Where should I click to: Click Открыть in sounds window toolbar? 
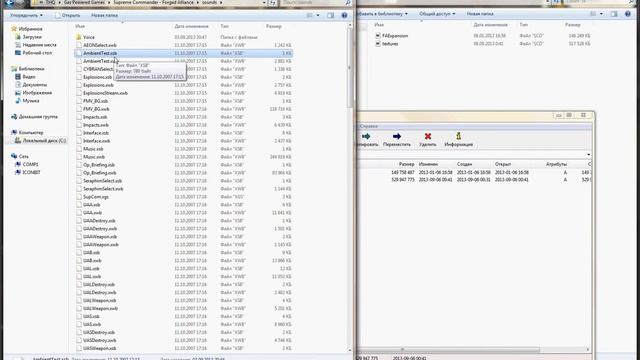[x=68, y=16]
